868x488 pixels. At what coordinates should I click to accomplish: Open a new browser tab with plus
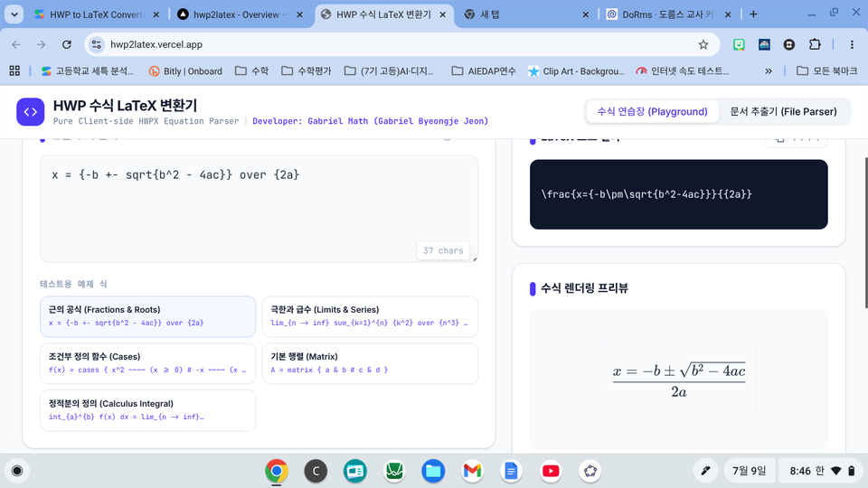(x=753, y=14)
